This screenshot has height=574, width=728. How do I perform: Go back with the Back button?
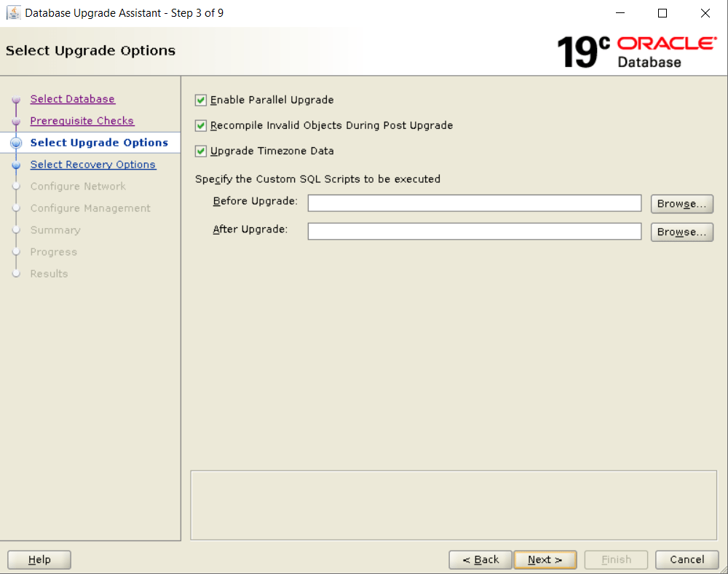pyautogui.click(x=480, y=559)
